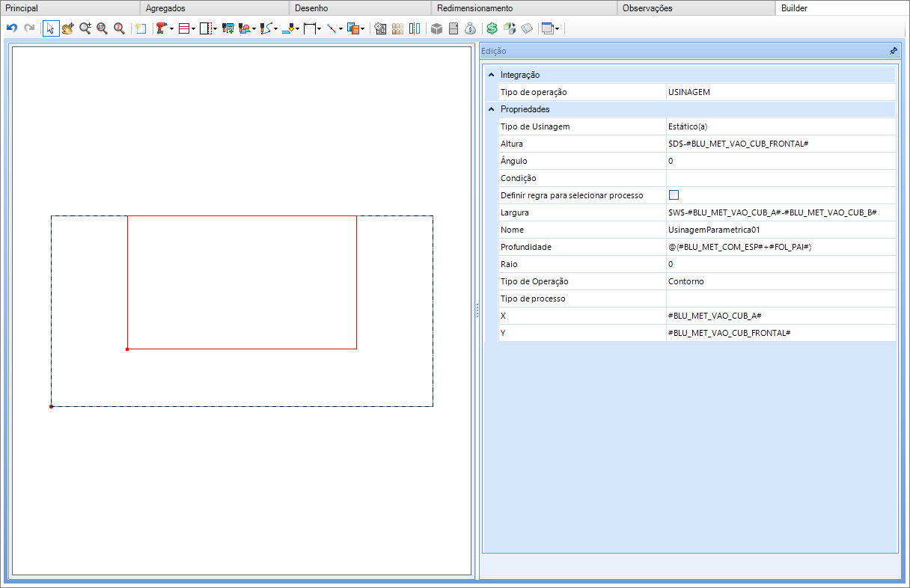
Task: Select the dimension measure tool
Action: click(x=310, y=28)
